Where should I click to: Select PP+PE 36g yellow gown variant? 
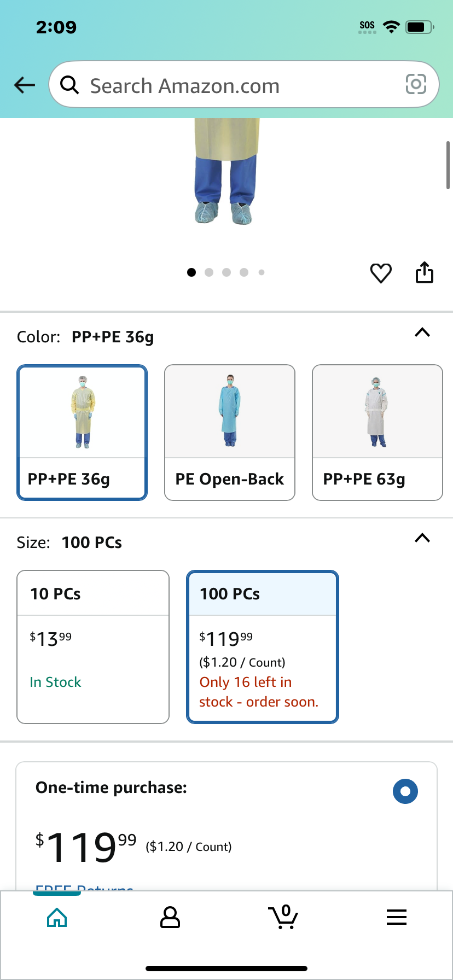pyautogui.click(x=82, y=433)
